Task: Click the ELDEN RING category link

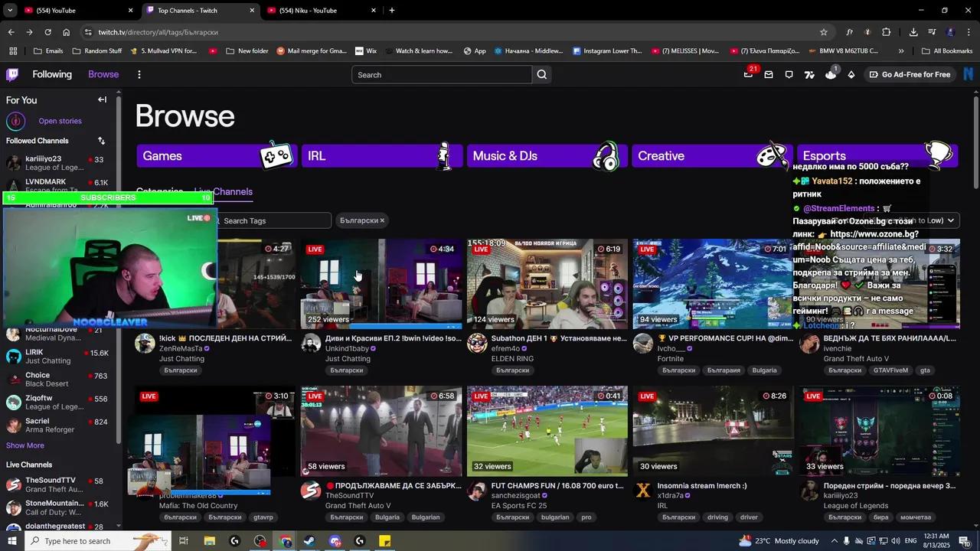Action: point(513,358)
